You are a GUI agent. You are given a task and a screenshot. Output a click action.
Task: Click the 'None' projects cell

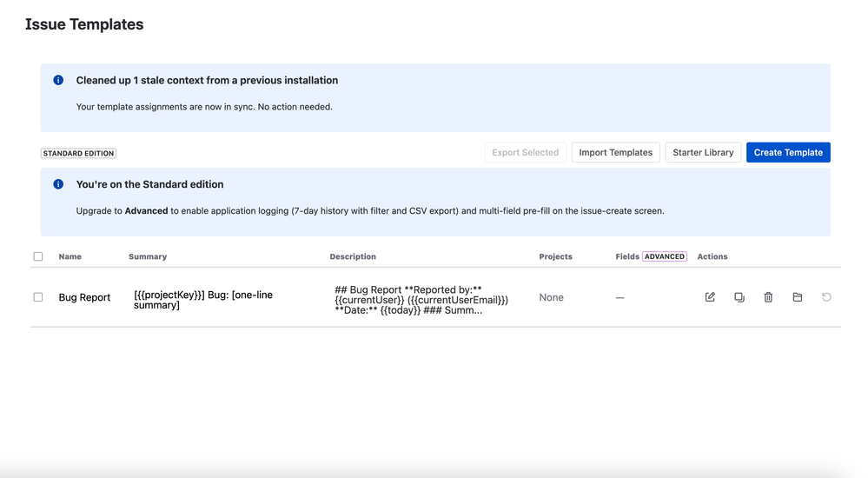click(552, 297)
